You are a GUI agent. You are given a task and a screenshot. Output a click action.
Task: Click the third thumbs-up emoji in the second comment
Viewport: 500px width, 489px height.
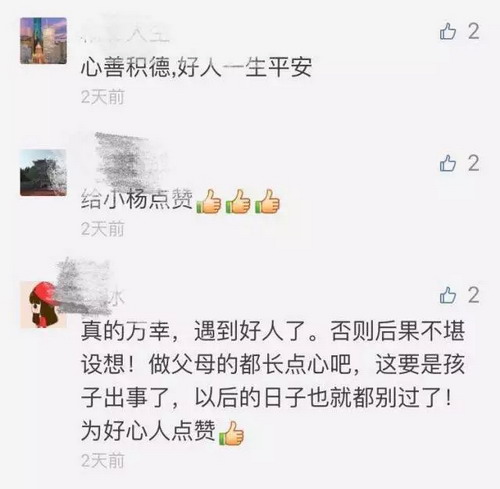267,201
